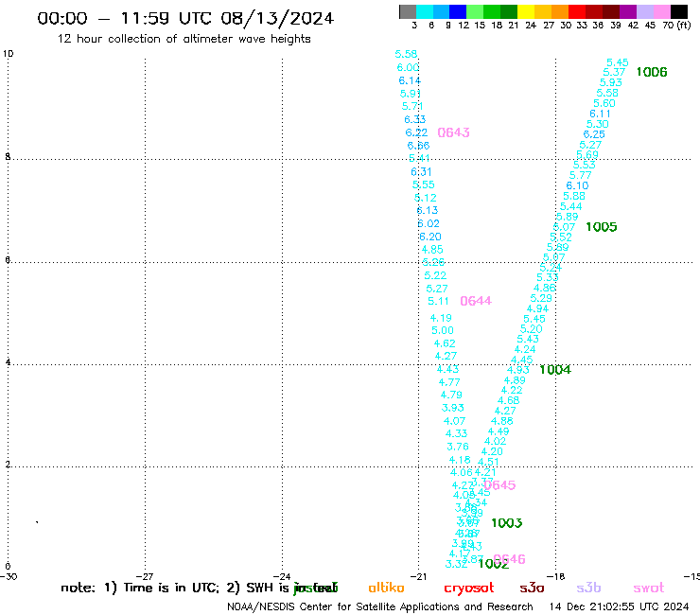
Task: Click the green 1004 time marker
Action: click(x=555, y=370)
